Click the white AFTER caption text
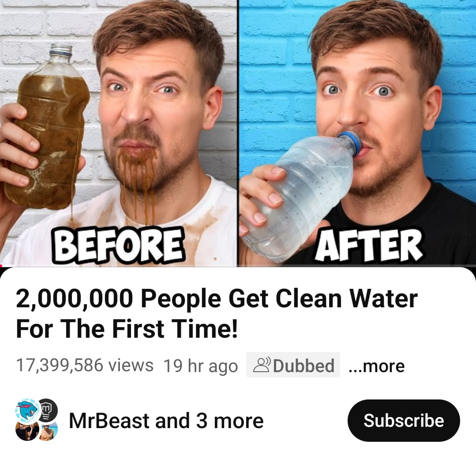The height and width of the screenshot is (455, 476). pyautogui.click(x=369, y=245)
